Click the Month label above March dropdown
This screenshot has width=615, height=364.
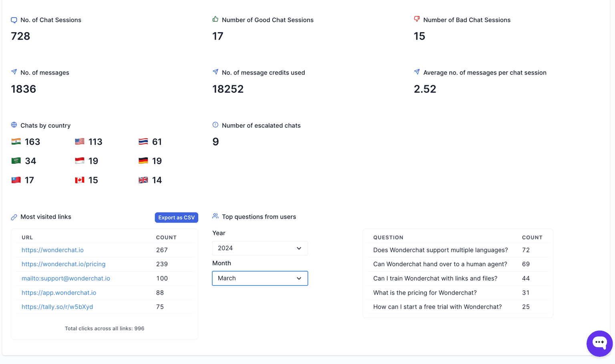click(x=221, y=263)
